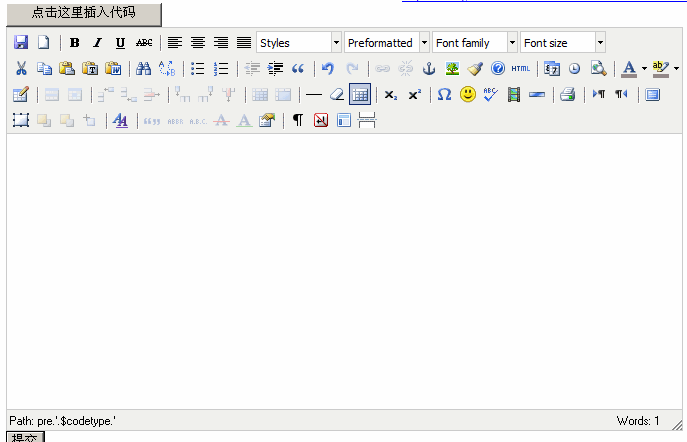
Task: Click inside the editor text area
Action: point(344,272)
